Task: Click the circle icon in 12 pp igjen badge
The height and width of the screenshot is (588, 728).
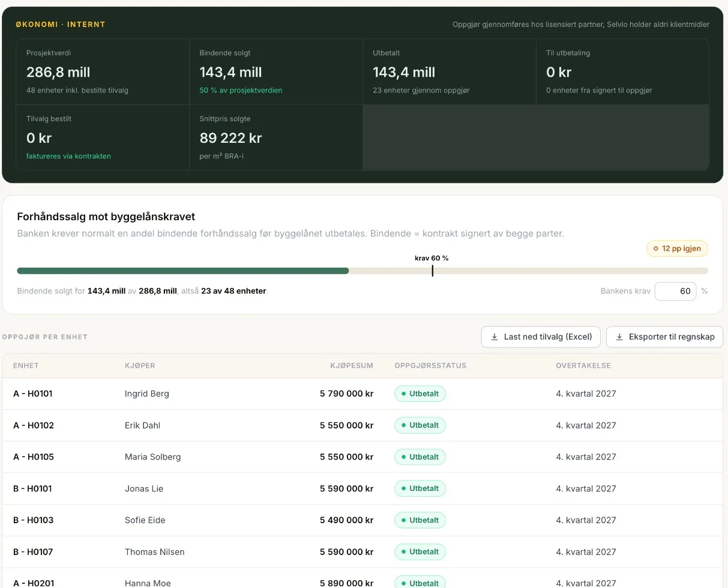Action: 656,248
